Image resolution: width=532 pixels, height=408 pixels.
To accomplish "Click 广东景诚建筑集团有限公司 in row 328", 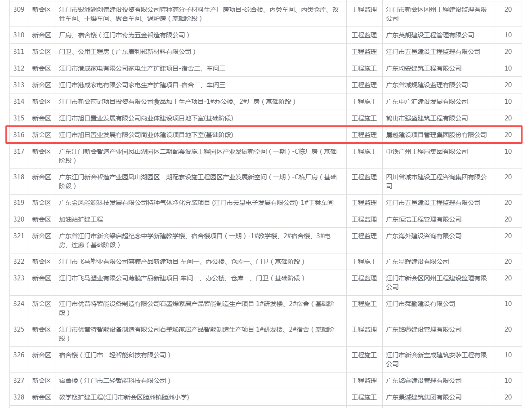I will (424, 397).
